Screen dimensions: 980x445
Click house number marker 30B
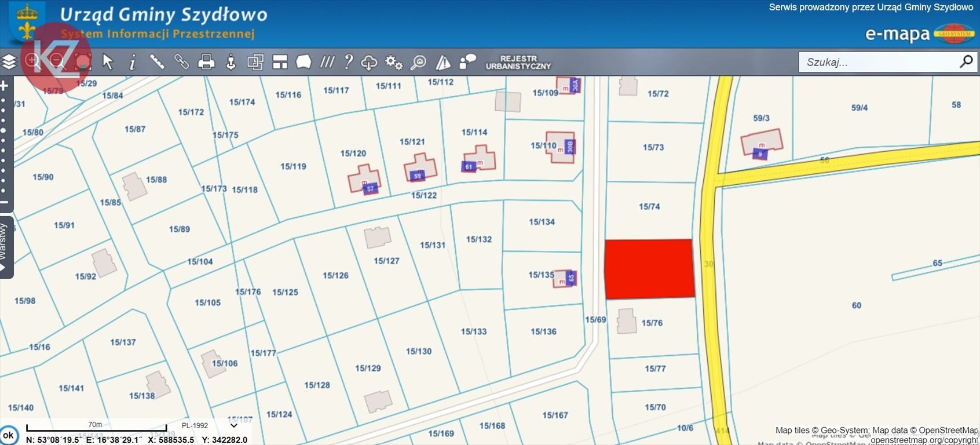pyautogui.click(x=570, y=147)
